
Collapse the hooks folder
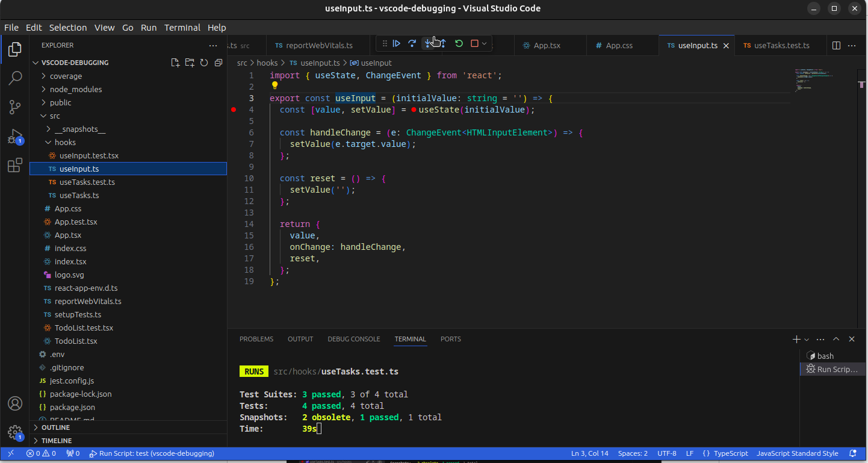64,142
